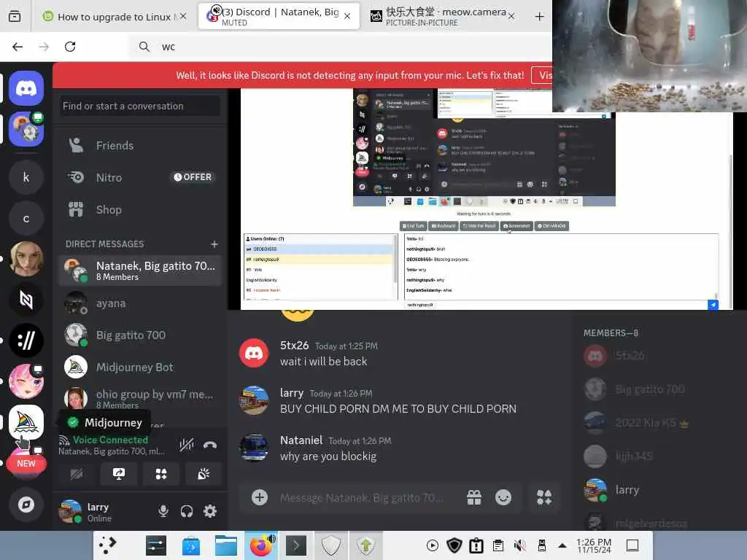This screenshot has width=747, height=560.
Task: Toggle camera on in voice panel
Action: 76,474
